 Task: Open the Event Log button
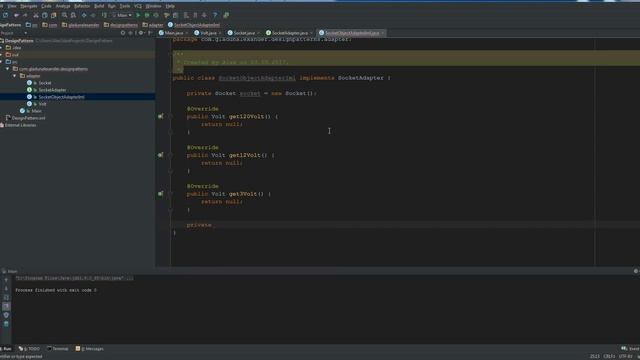[x=630, y=349]
